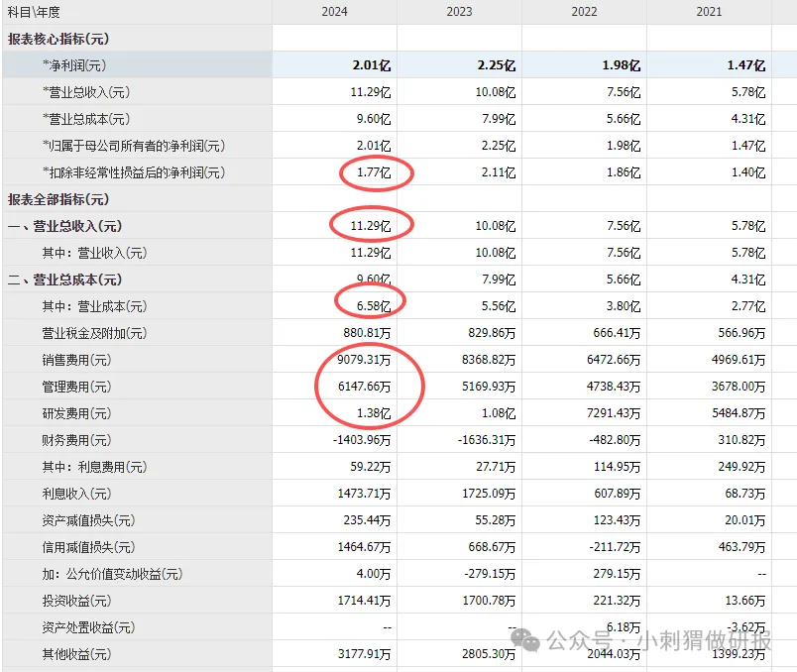The image size is (797, 672).
Task: Select the 2022 column header
Action: point(585,12)
